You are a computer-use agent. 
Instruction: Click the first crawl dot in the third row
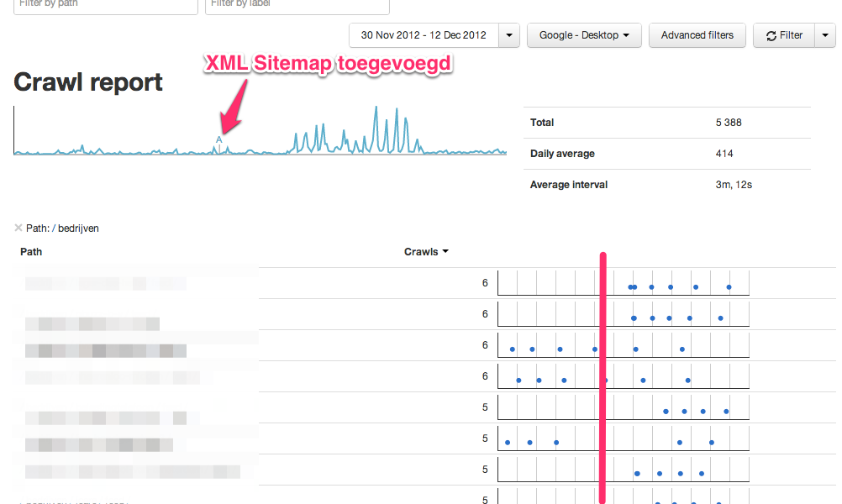click(x=512, y=349)
